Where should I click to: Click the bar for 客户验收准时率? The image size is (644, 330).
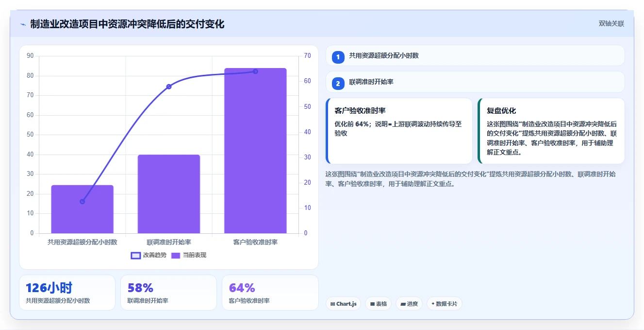point(255,151)
